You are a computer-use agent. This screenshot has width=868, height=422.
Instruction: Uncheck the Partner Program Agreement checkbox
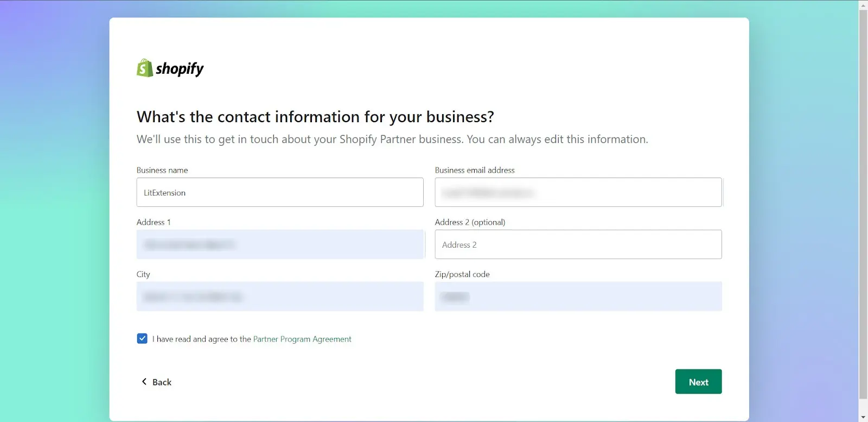(142, 339)
